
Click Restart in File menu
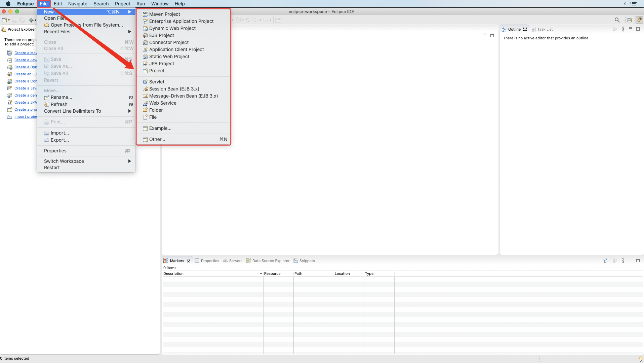click(86, 168)
